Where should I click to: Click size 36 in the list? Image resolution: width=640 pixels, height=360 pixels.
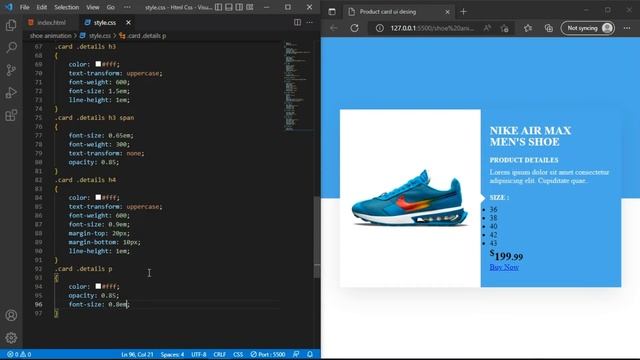pyautogui.click(x=493, y=209)
